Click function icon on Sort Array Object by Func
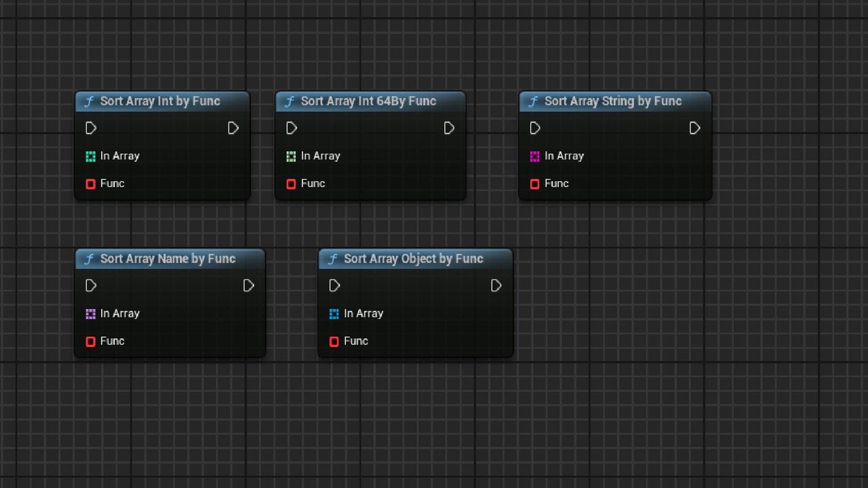Screen dimensions: 868x488 point(332,260)
